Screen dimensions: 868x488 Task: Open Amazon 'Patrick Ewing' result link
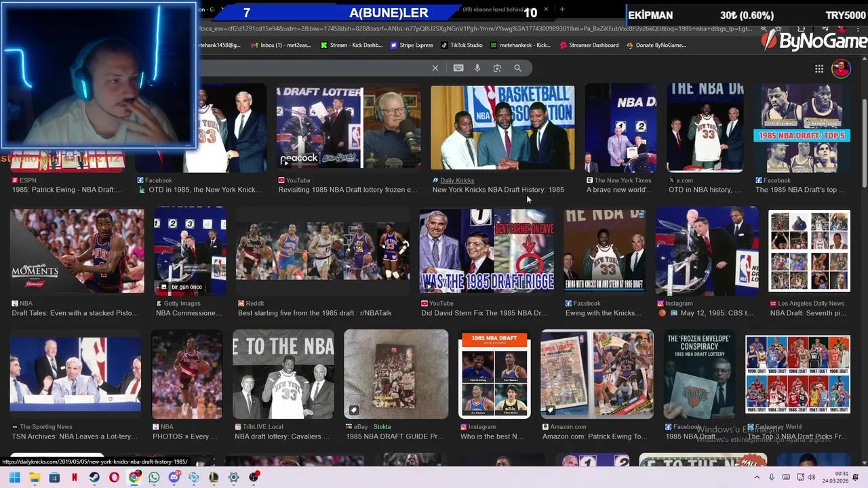click(595, 436)
